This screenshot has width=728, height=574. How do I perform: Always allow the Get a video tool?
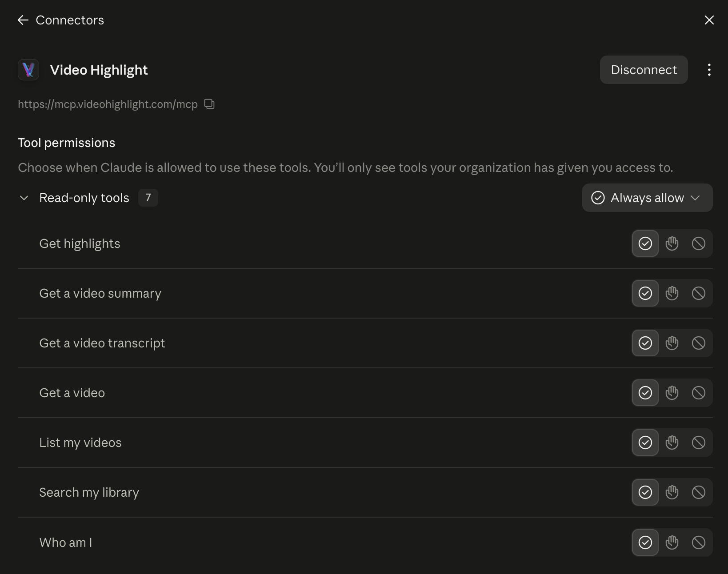pyautogui.click(x=645, y=393)
